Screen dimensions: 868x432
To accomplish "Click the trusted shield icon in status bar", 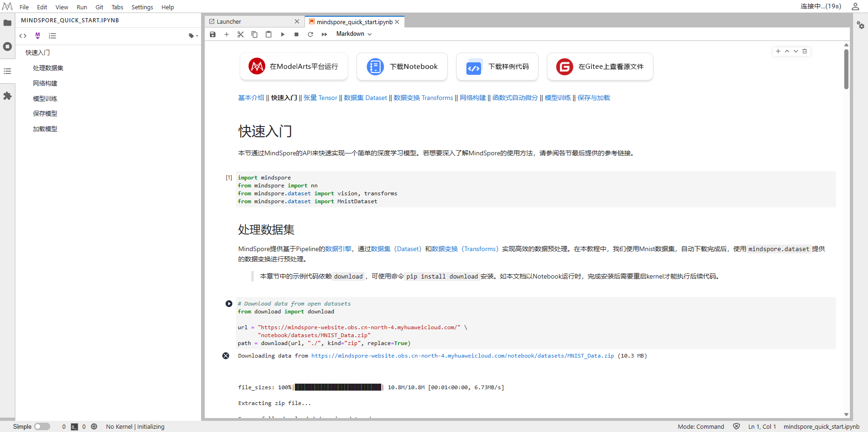I will point(736,426).
